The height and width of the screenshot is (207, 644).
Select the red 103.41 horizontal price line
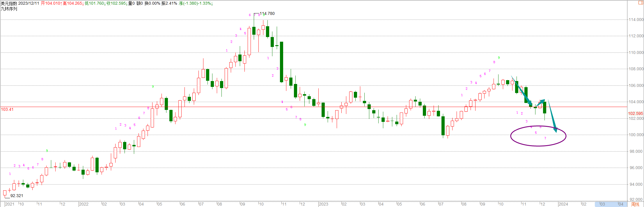click(x=314, y=107)
